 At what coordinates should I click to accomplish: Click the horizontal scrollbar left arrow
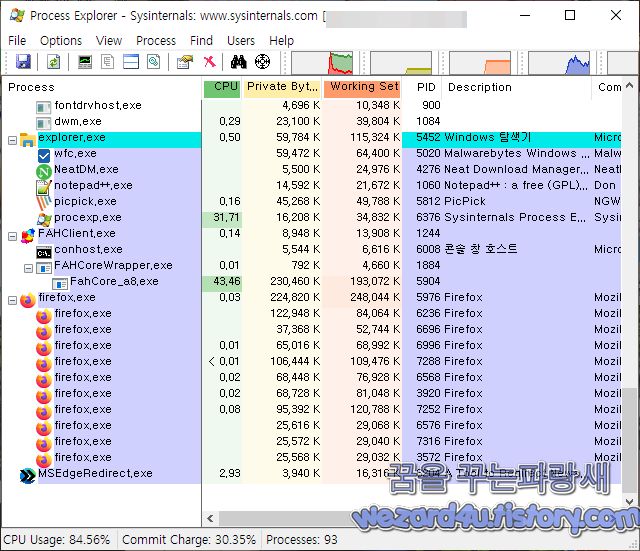pos(210,518)
